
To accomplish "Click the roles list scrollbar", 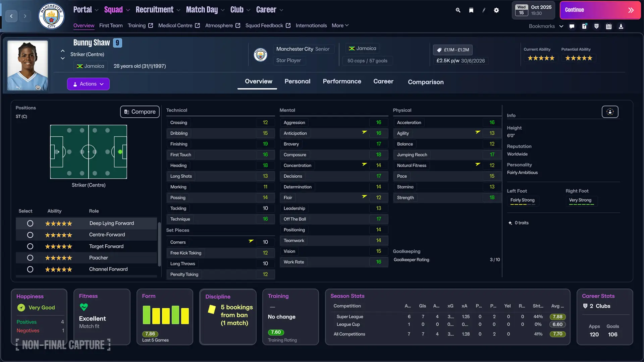I will click(159, 244).
